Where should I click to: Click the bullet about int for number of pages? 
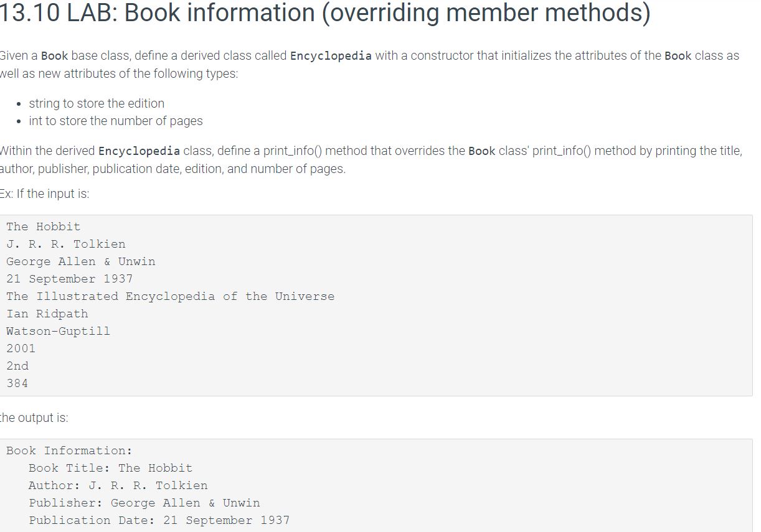[x=116, y=121]
